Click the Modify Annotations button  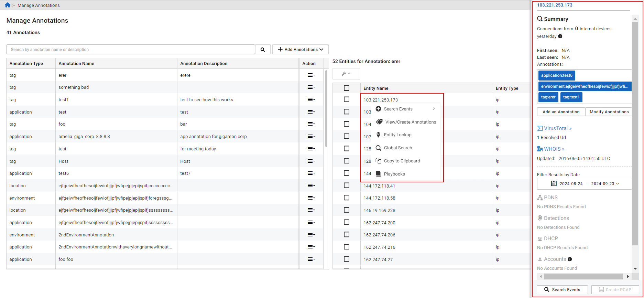point(609,112)
